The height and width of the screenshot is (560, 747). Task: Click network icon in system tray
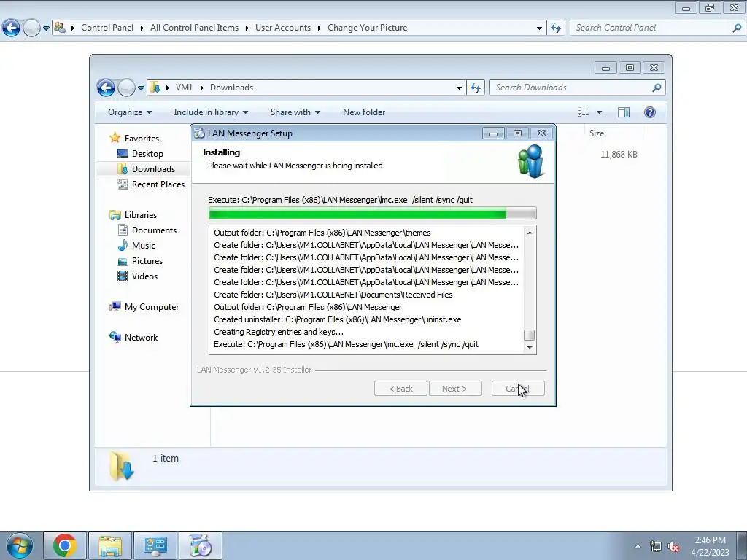[656, 546]
